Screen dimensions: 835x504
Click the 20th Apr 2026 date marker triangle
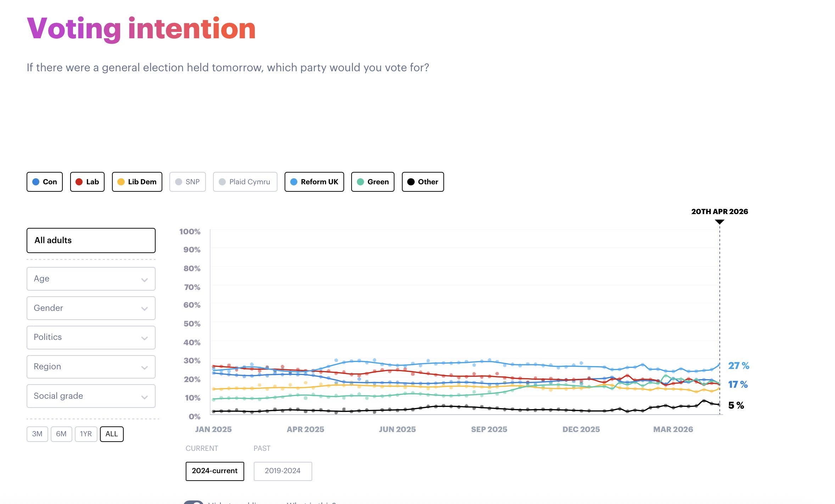tap(719, 222)
